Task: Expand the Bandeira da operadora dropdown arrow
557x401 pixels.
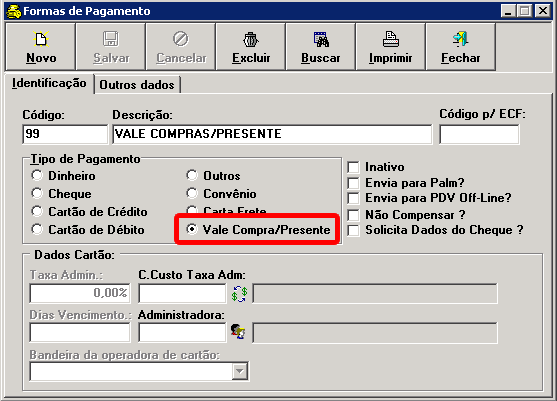Action: pos(240,372)
